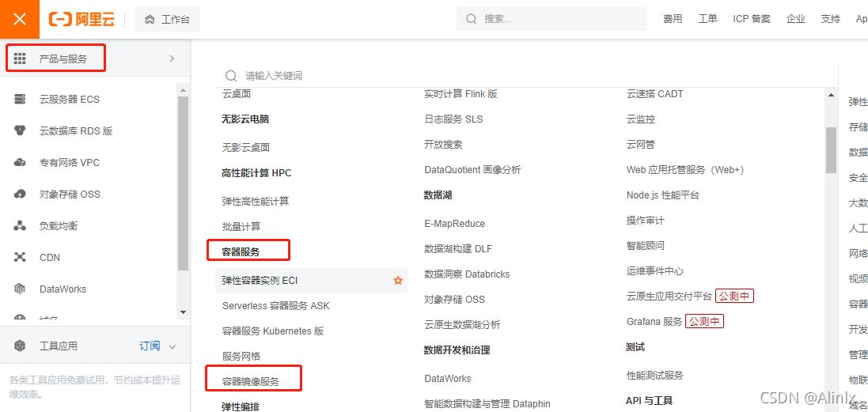This screenshot has width=868, height=412.
Task: Open 弹性高性能计算
Action: pos(256,202)
